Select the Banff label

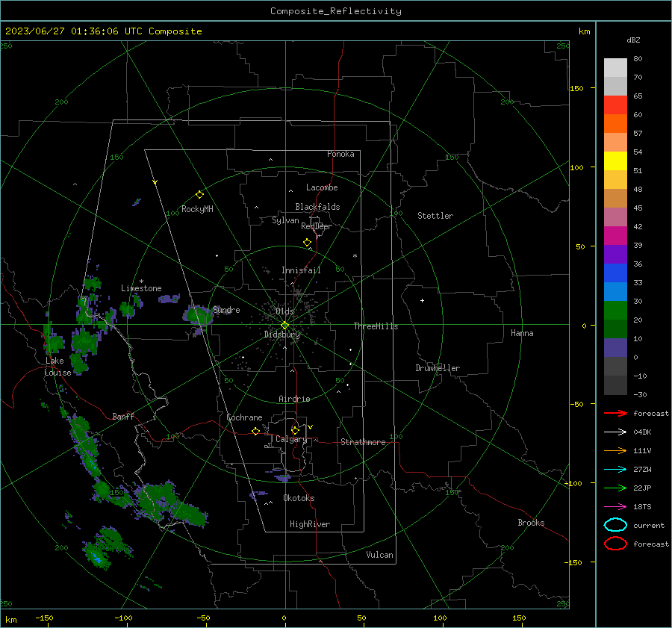(x=123, y=417)
